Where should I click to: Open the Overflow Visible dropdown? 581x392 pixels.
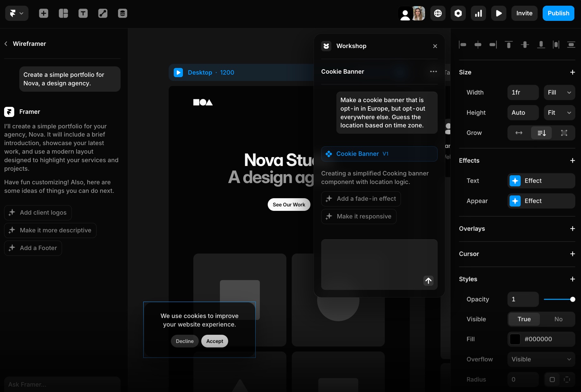point(541,359)
